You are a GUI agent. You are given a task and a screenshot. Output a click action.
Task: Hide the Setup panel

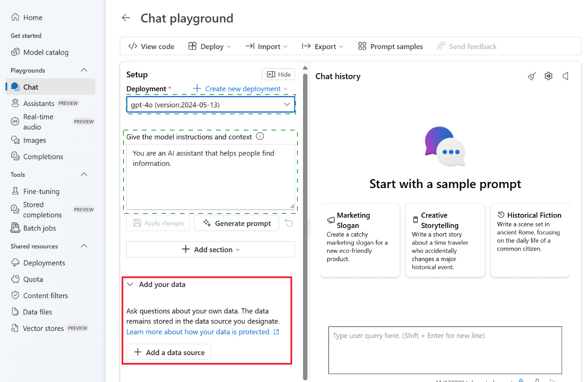click(x=278, y=75)
